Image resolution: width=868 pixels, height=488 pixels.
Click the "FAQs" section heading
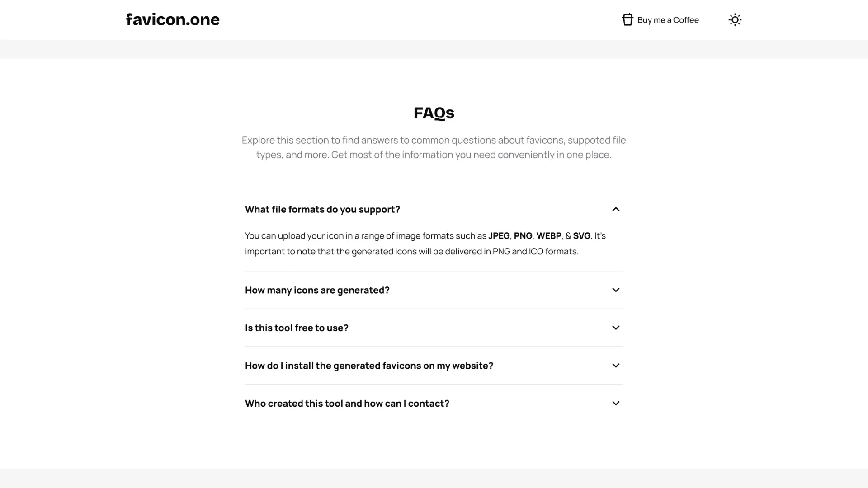(x=434, y=113)
